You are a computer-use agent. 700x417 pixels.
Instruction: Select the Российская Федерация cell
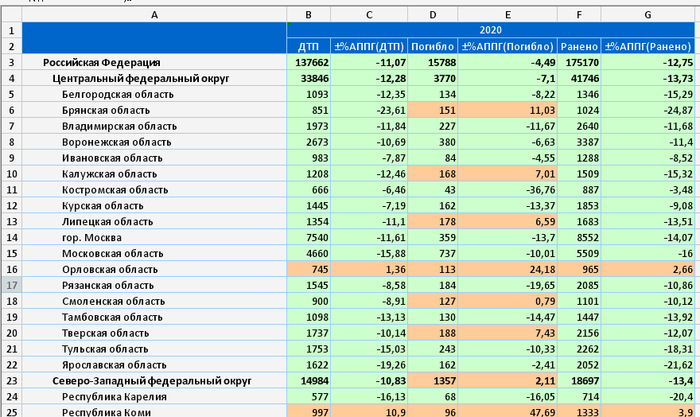coord(154,63)
